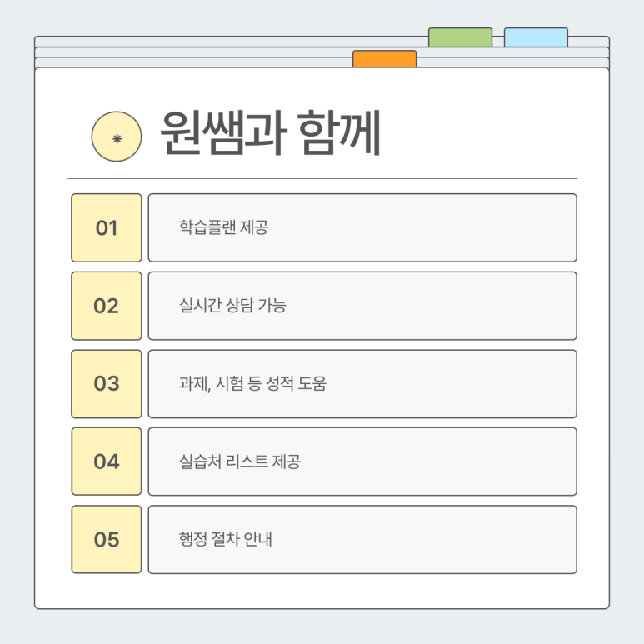
Task: Select the 행정 절차 안내 row
Action: click(x=362, y=539)
